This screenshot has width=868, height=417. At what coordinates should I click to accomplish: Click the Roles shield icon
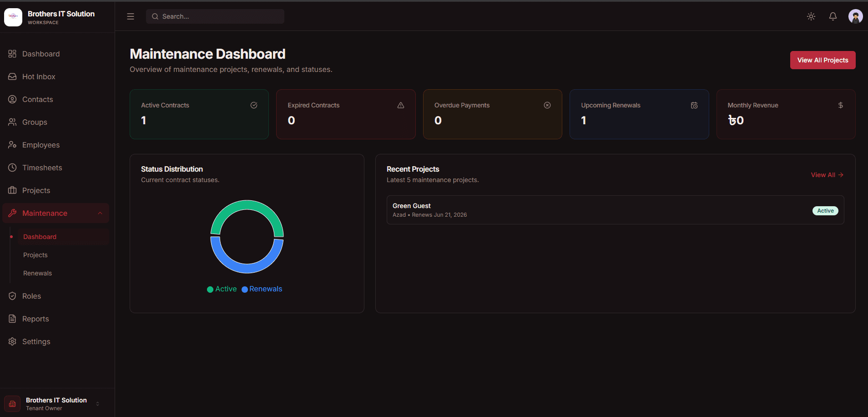point(12,296)
